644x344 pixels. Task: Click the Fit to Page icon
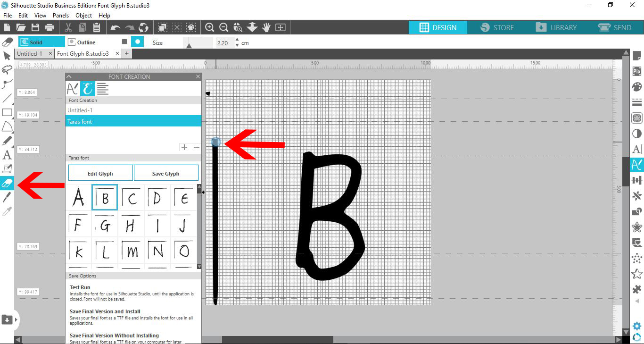coord(281,27)
